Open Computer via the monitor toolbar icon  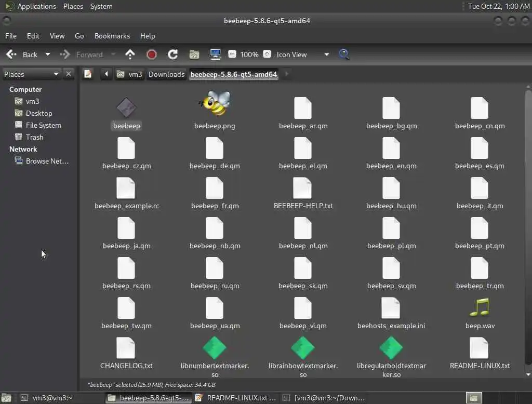coord(216,55)
